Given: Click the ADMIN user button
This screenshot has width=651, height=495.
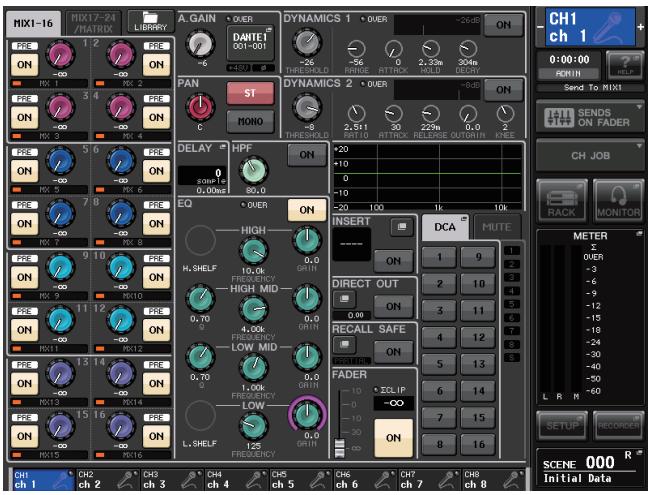Looking at the screenshot, I should tap(568, 74).
